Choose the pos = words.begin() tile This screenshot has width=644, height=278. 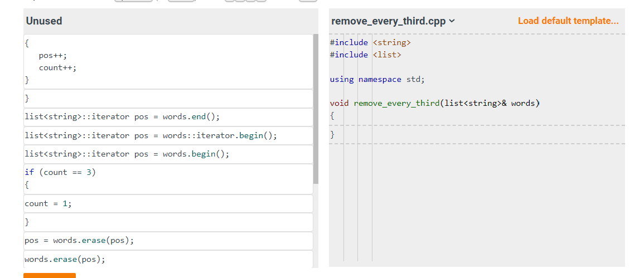[168, 154]
